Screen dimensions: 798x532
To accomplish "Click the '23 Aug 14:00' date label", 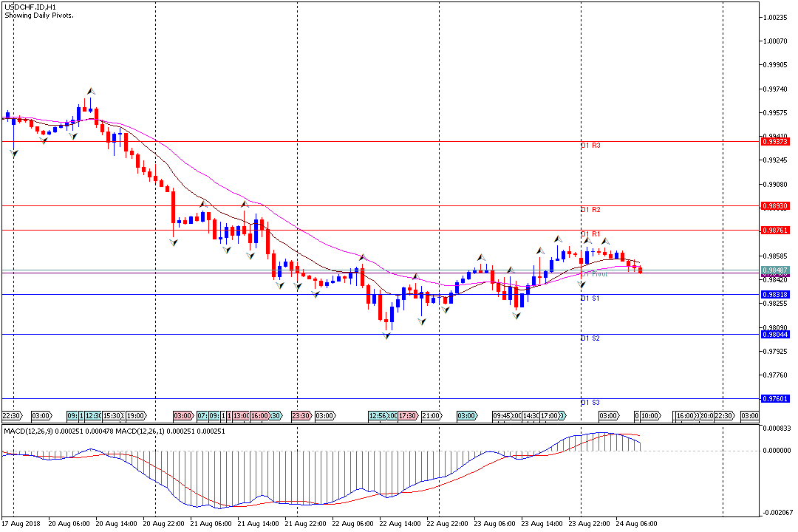I will tap(542, 523).
